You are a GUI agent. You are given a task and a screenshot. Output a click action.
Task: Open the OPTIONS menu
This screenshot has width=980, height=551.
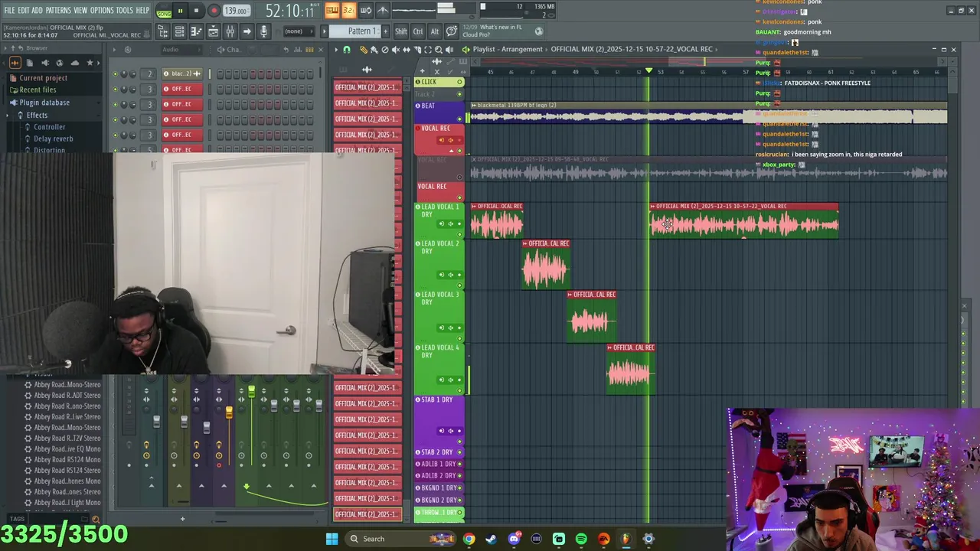click(x=102, y=11)
